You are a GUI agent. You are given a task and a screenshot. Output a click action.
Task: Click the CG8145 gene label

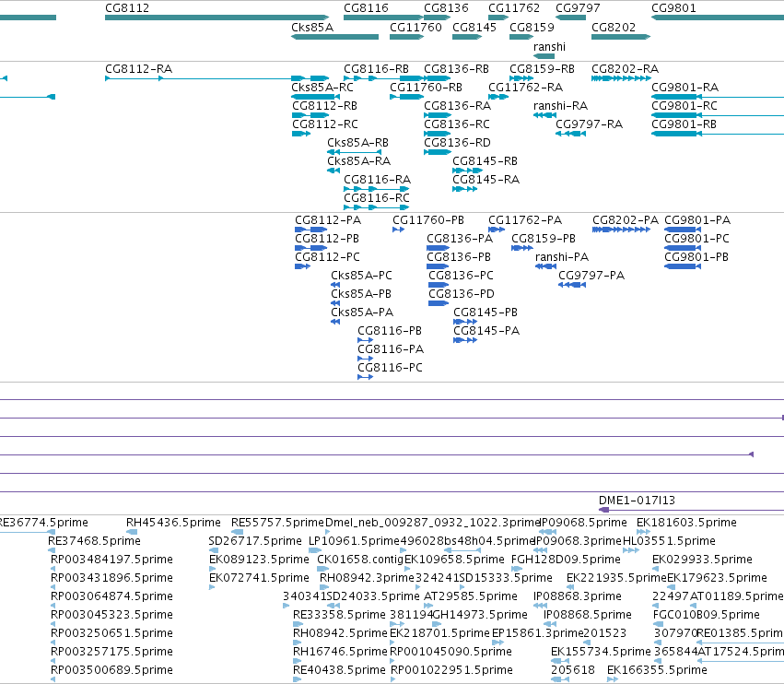click(x=474, y=27)
